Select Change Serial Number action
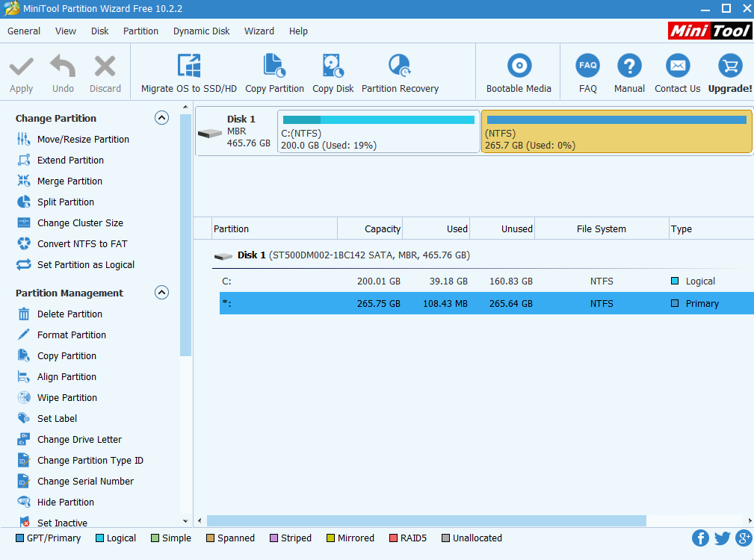 [x=75, y=482]
